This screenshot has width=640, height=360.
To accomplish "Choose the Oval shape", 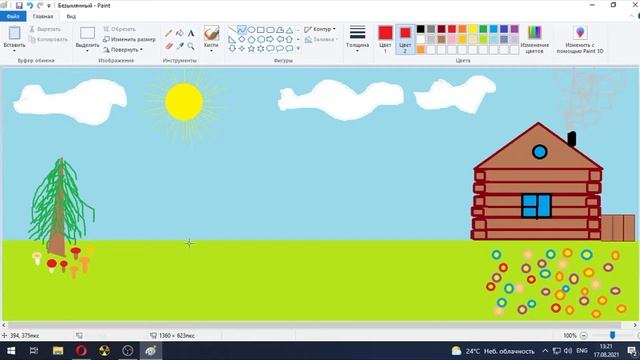I will pyautogui.click(x=251, y=30).
